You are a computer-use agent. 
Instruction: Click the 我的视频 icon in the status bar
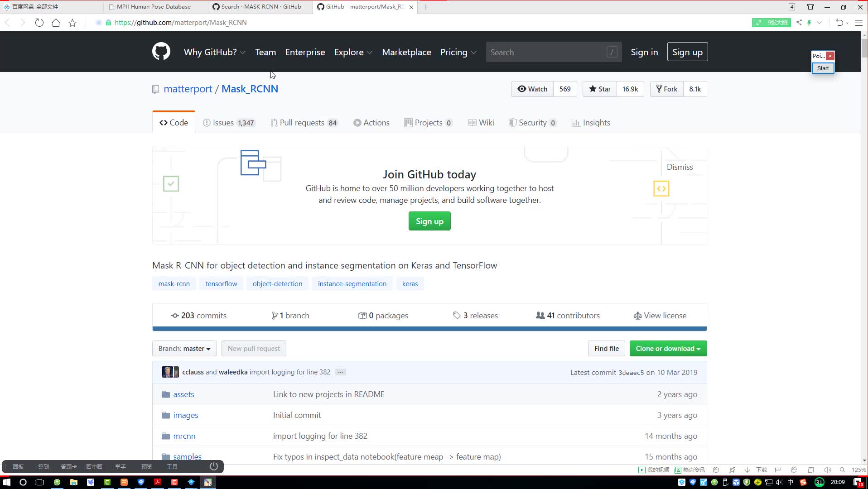653,470
